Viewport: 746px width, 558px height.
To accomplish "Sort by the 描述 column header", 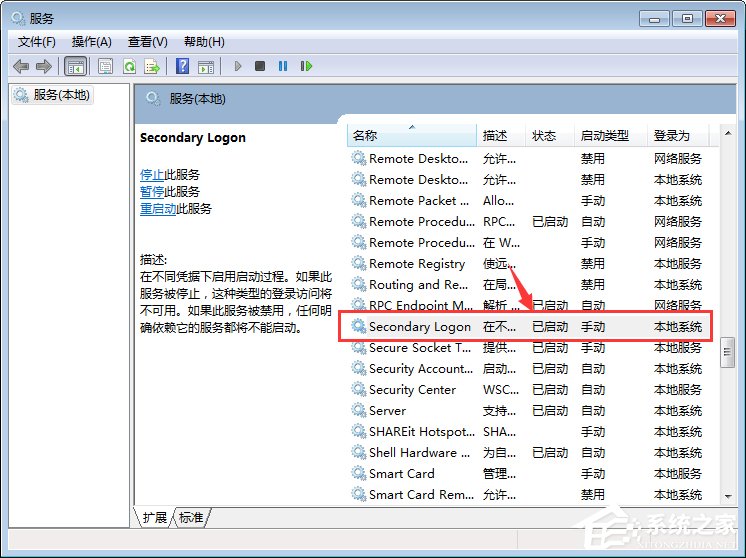I will [x=501, y=136].
